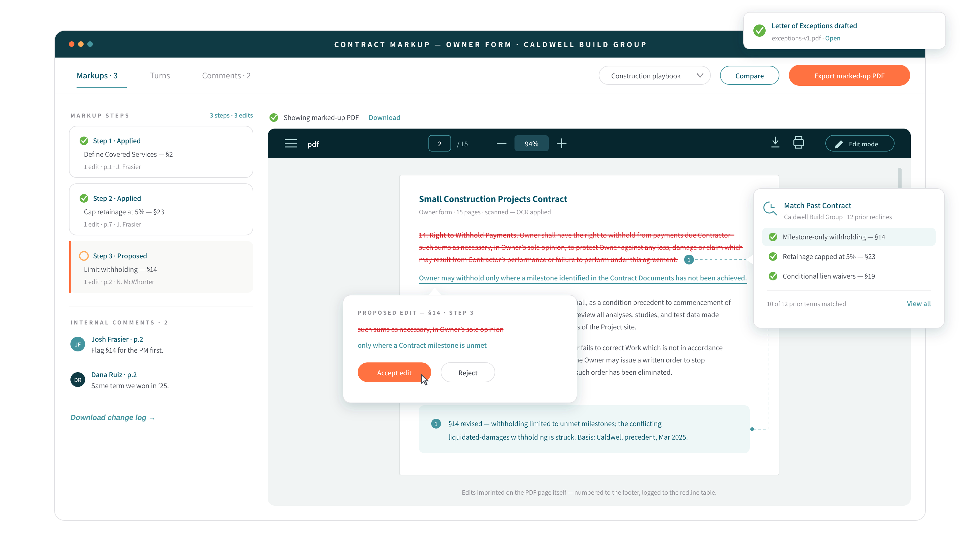Export marked-up PDF
This screenshot has width=980, height=551.
pyautogui.click(x=849, y=76)
